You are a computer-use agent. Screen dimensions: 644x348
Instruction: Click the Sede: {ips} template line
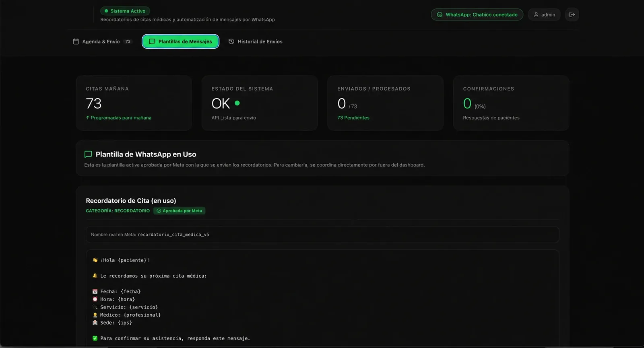(x=112, y=323)
